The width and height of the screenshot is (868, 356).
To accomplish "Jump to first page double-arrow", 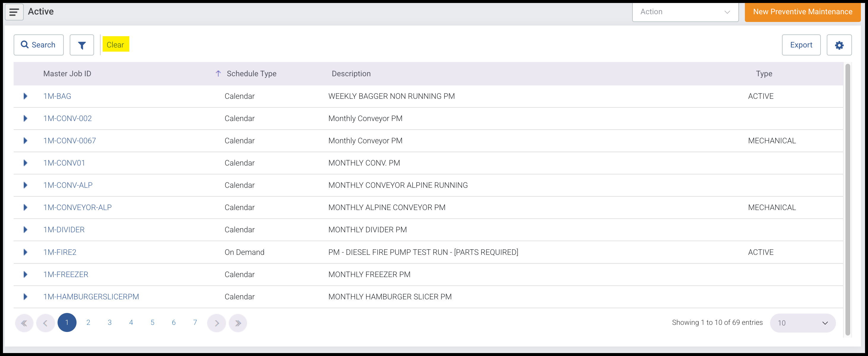I will [24, 323].
